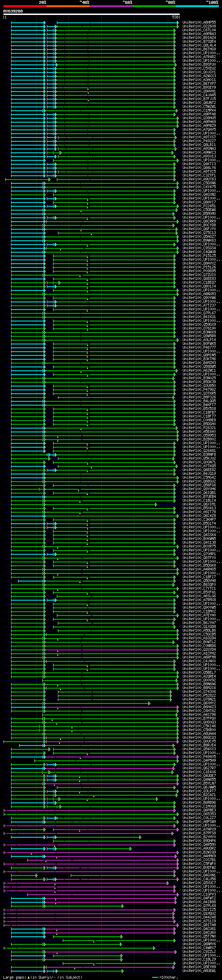
Task: Open hit UniRef100_O22608
Action: (x=199, y=26)
